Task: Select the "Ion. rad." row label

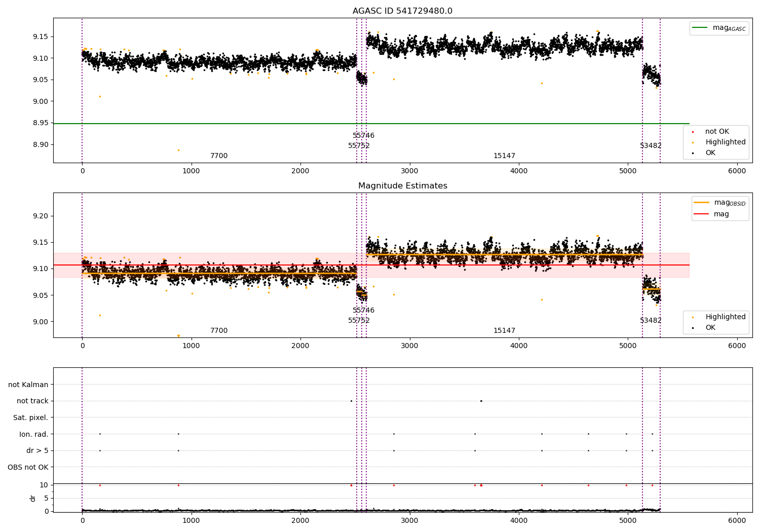Action: click(x=34, y=434)
